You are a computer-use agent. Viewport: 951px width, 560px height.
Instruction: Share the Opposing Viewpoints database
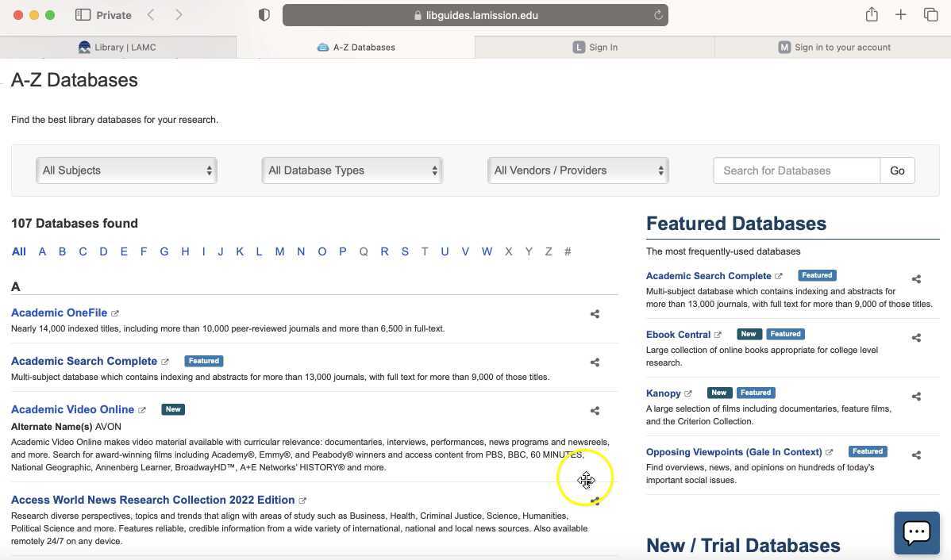click(x=916, y=455)
